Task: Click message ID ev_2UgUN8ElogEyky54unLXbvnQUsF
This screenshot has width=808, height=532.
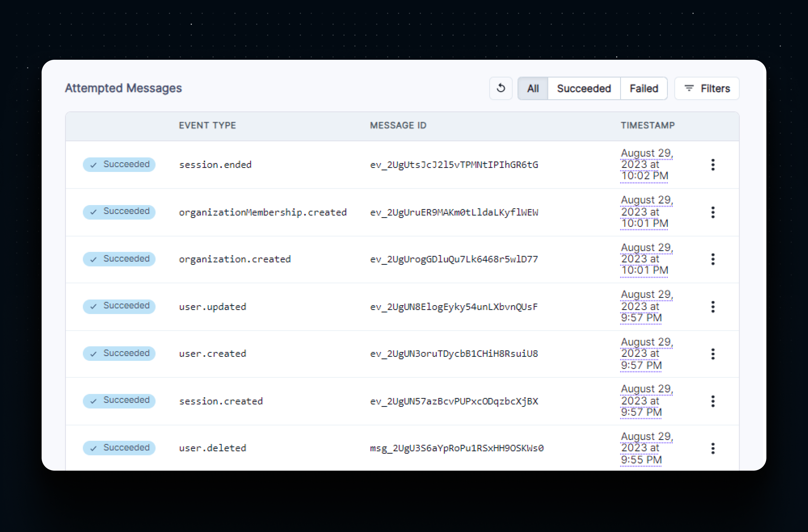Action: (454, 307)
